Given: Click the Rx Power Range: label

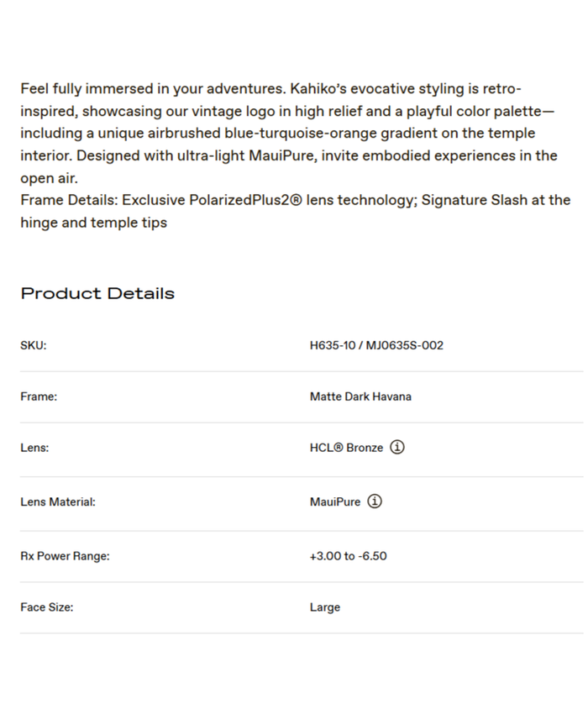Looking at the screenshot, I should (x=65, y=556).
